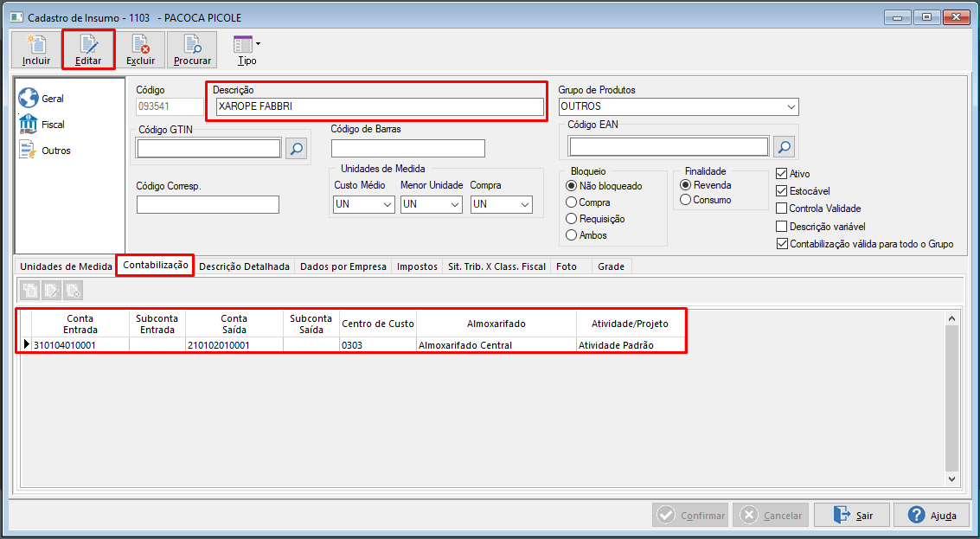Open the Grupo de Produtos dropdown
980x539 pixels.
coord(792,106)
